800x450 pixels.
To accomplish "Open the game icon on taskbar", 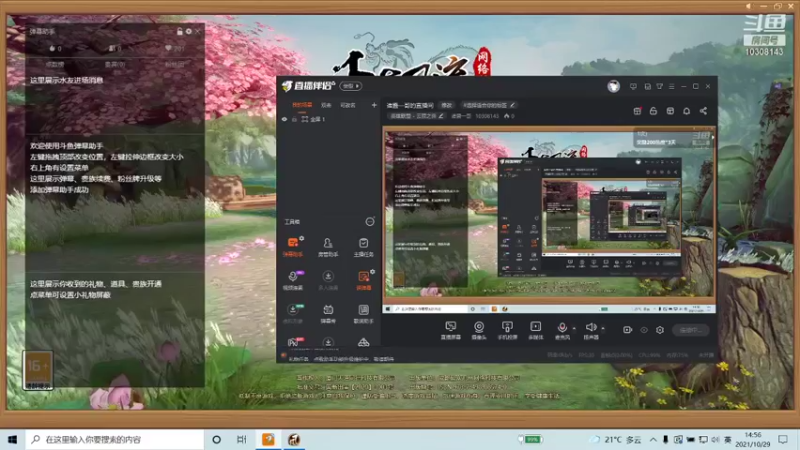I will tap(294, 439).
